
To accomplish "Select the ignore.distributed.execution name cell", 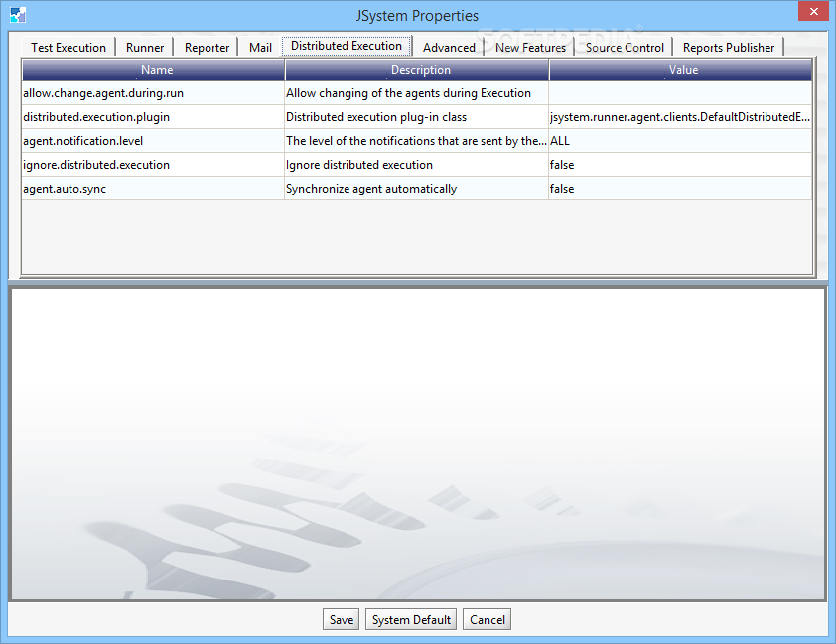I will [153, 165].
